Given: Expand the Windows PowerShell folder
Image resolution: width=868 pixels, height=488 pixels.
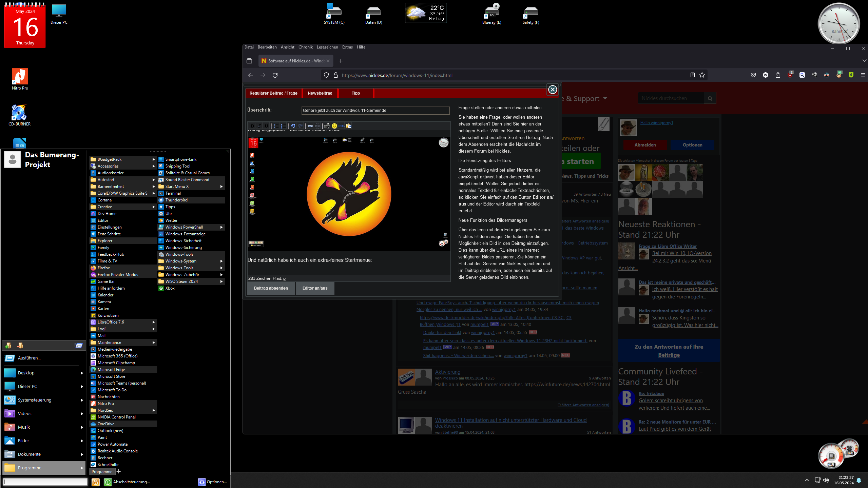Looking at the screenshot, I should (221, 227).
